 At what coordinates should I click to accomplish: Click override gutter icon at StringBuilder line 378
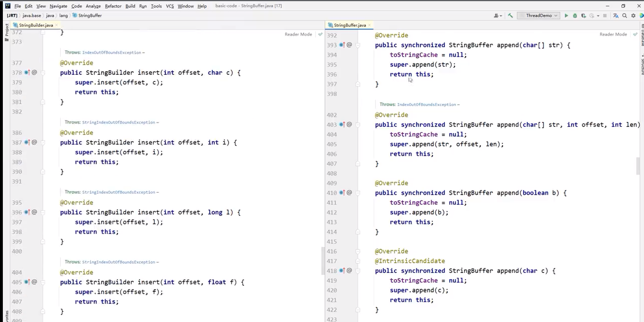point(27,72)
